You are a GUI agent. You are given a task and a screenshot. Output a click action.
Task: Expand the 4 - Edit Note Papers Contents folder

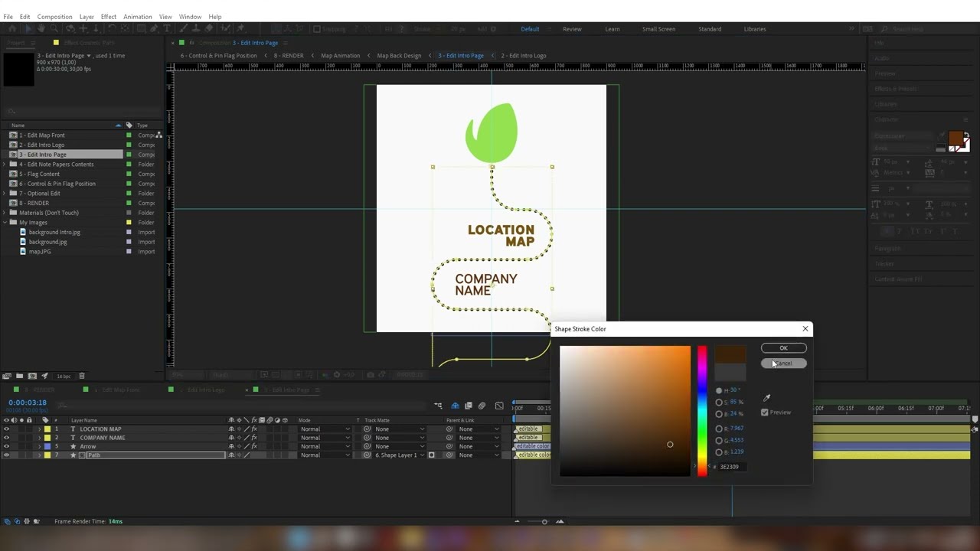point(5,165)
